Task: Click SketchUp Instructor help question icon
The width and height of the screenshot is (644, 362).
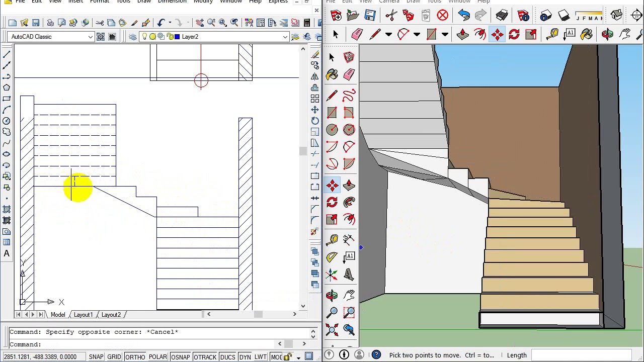Action: click(x=376, y=355)
